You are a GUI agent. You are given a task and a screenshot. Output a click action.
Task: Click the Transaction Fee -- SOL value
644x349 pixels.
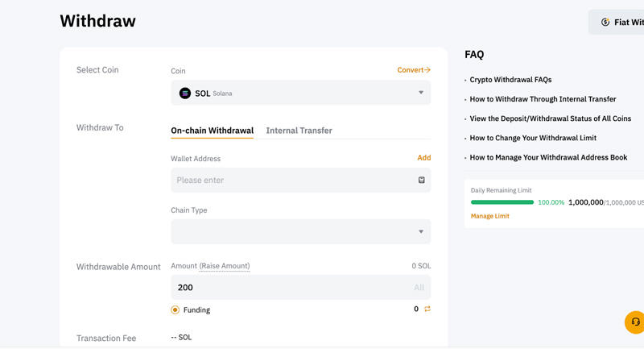click(x=181, y=338)
